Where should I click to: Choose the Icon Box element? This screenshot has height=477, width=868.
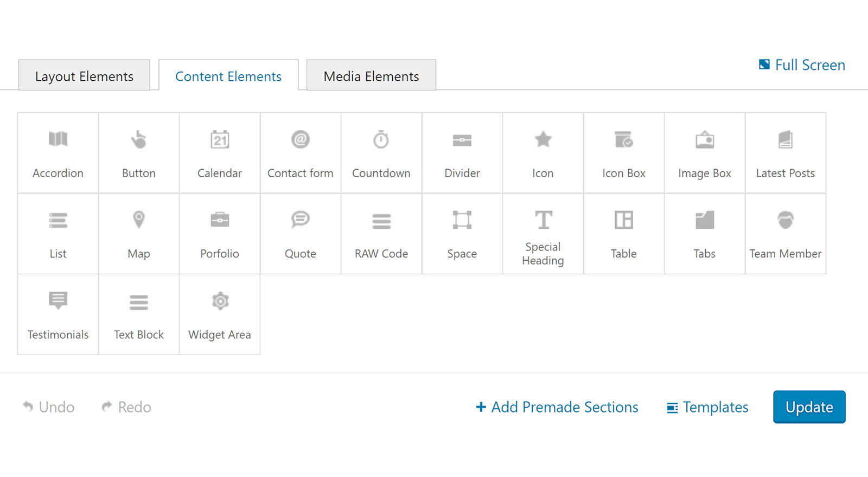point(624,153)
